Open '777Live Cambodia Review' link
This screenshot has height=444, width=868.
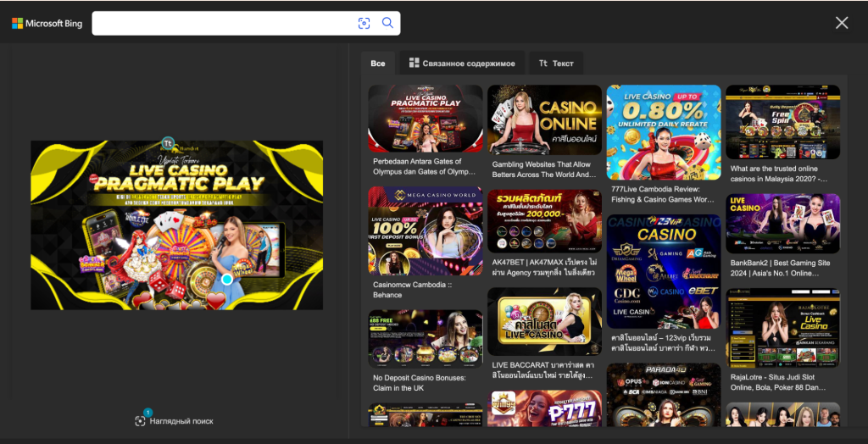[664, 194]
